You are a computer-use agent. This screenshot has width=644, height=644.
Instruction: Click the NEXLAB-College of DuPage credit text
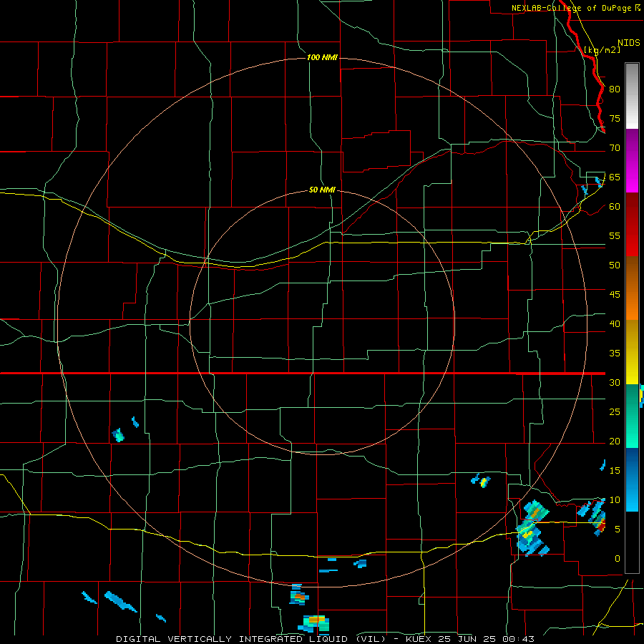[x=571, y=8]
